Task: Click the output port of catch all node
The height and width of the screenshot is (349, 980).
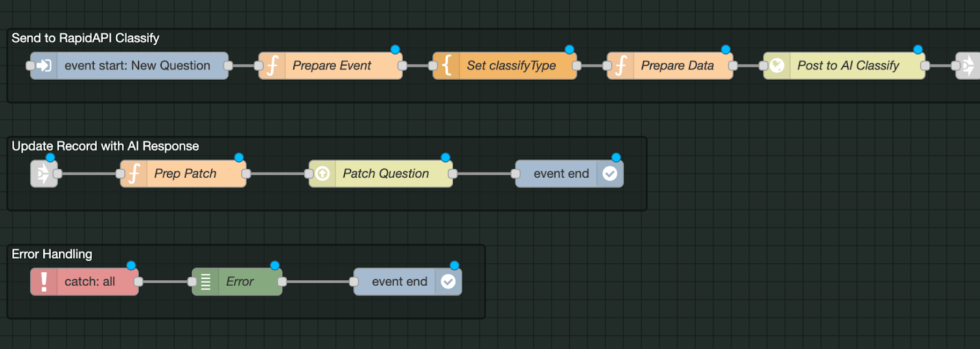Action: (x=138, y=282)
